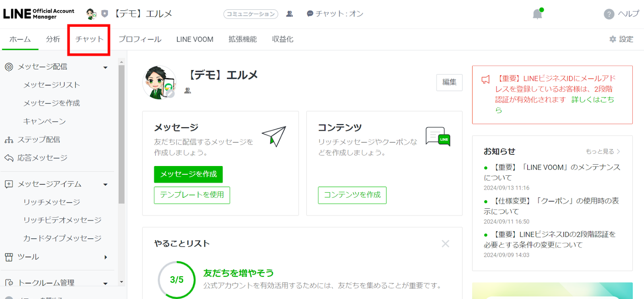Viewport: 644px width, 299px height.
Task: Select カードタイプメッセージ in sidebar
Action: point(62,239)
